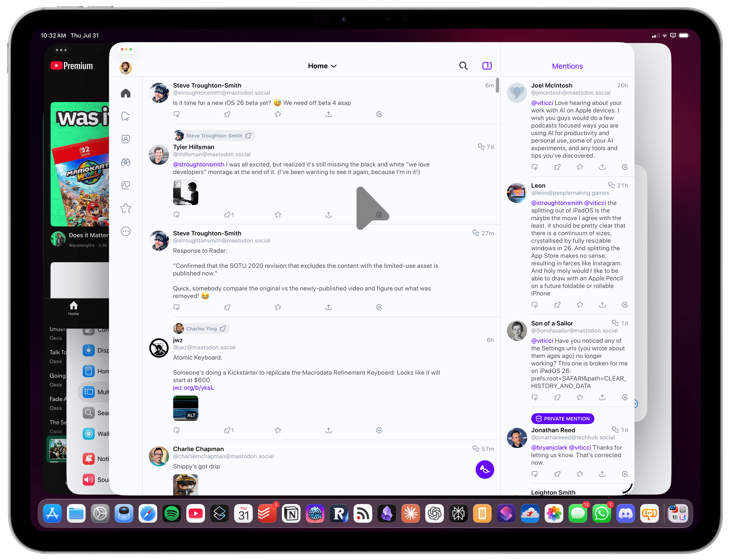Reply to Tyler Hillsman's post
731x560 pixels.
[x=176, y=215]
